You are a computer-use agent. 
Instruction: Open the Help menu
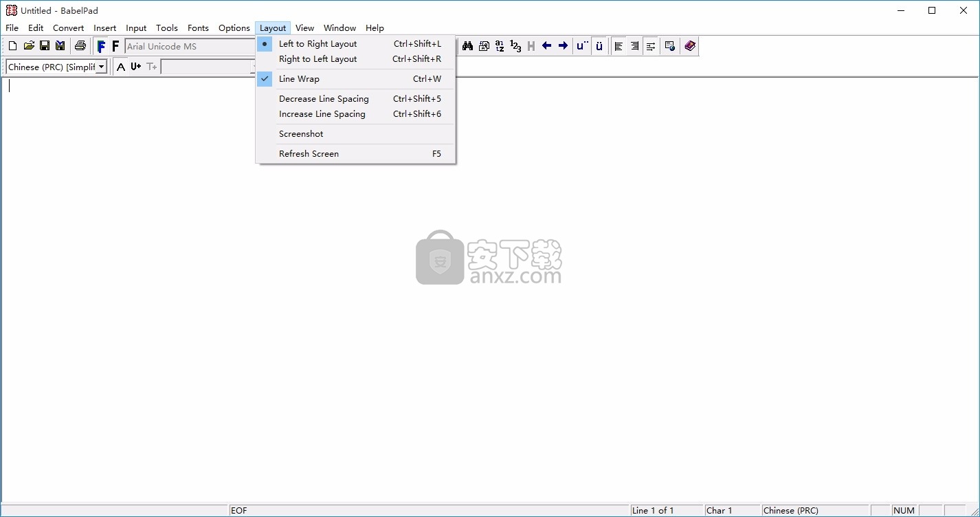375,27
